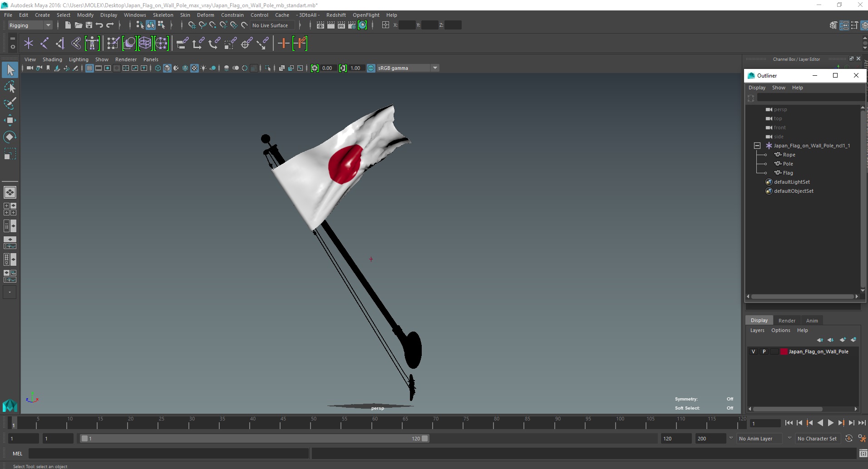
Task: Click frame 60 on the timeline
Action: [x=375, y=423]
